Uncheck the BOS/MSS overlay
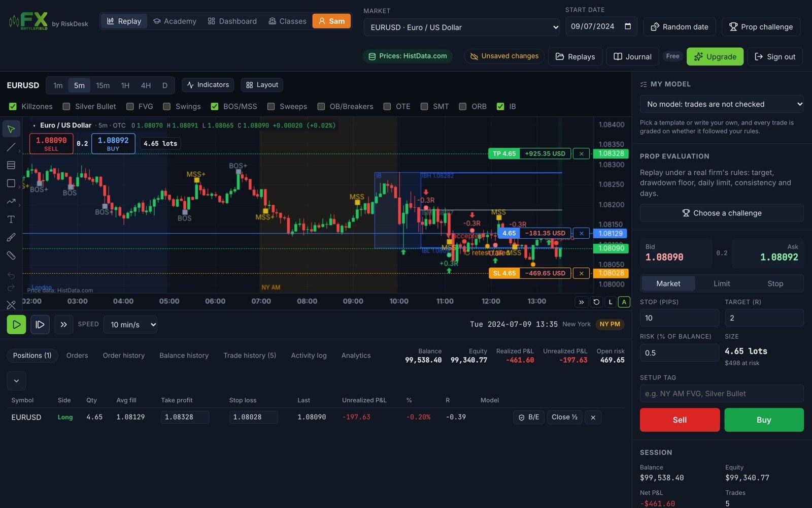812x508 pixels. click(x=215, y=106)
